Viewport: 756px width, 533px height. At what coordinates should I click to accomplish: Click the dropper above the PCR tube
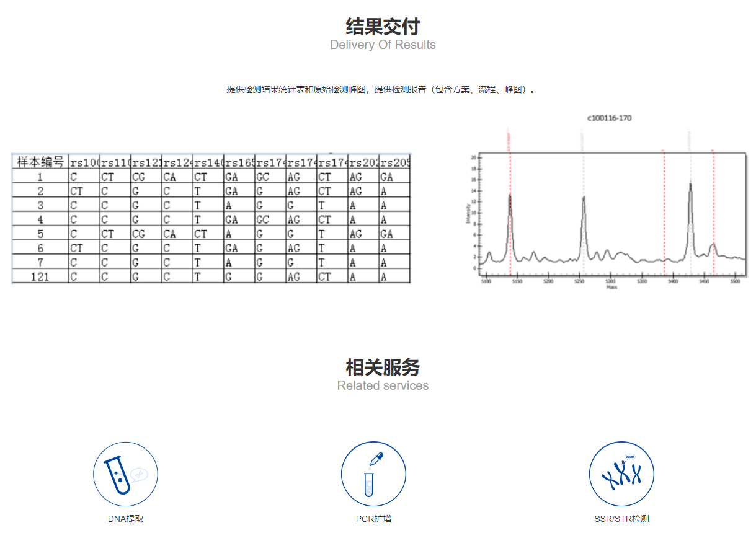(x=376, y=459)
